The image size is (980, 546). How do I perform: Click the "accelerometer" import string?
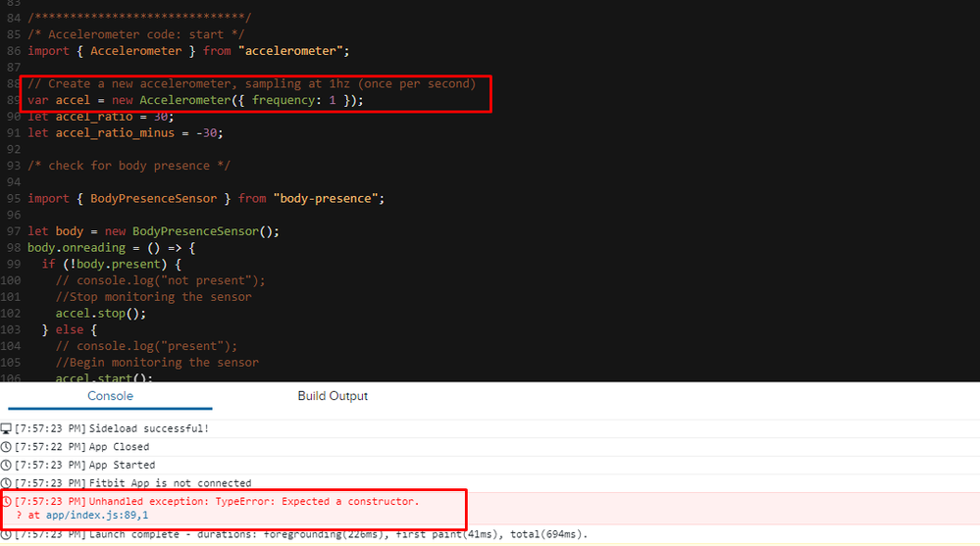pos(293,51)
